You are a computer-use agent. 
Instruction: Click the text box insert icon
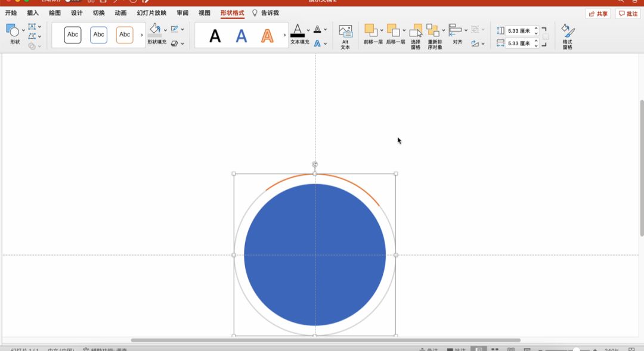click(x=32, y=27)
